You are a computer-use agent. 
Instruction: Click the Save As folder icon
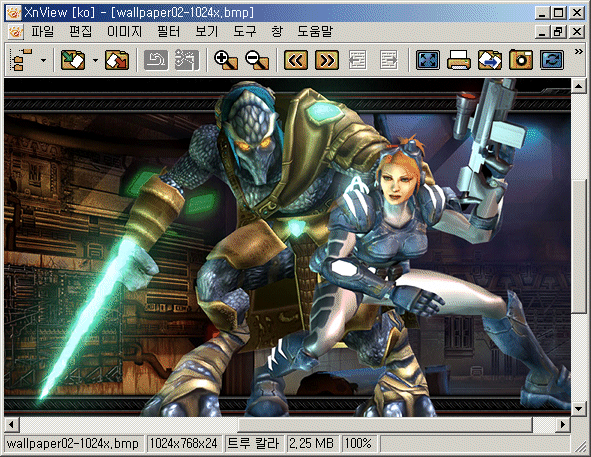[117, 60]
